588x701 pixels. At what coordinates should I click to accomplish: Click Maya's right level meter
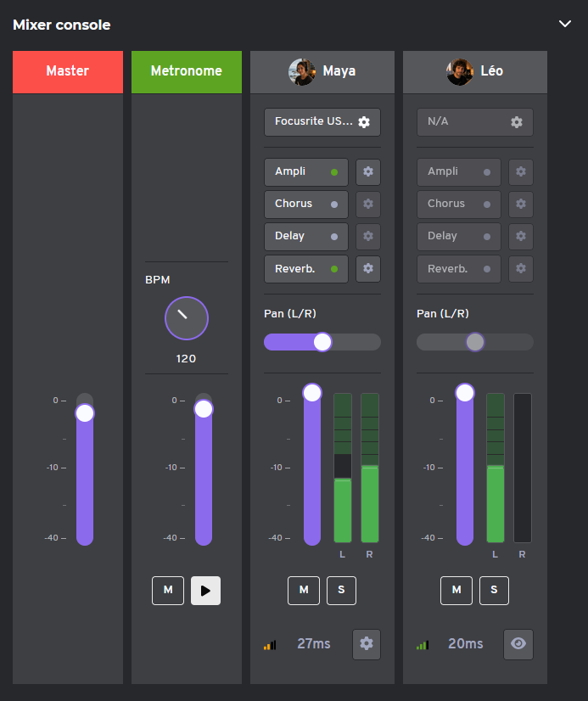[370, 468]
